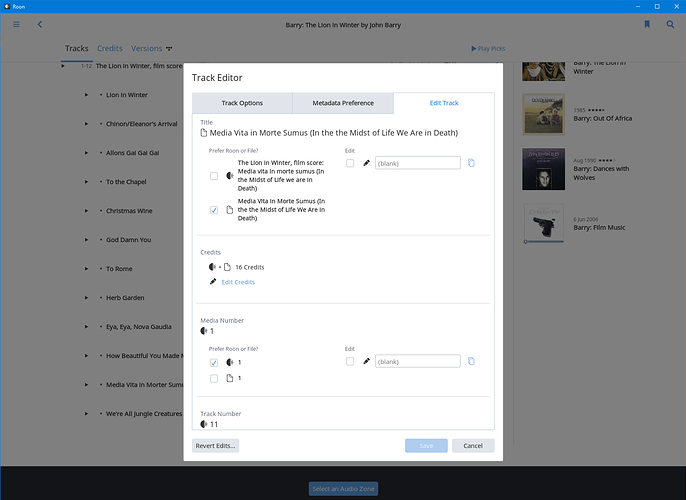Open the Versions tab
The height and width of the screenshot is (500, 686).
[x=147, y=49]
